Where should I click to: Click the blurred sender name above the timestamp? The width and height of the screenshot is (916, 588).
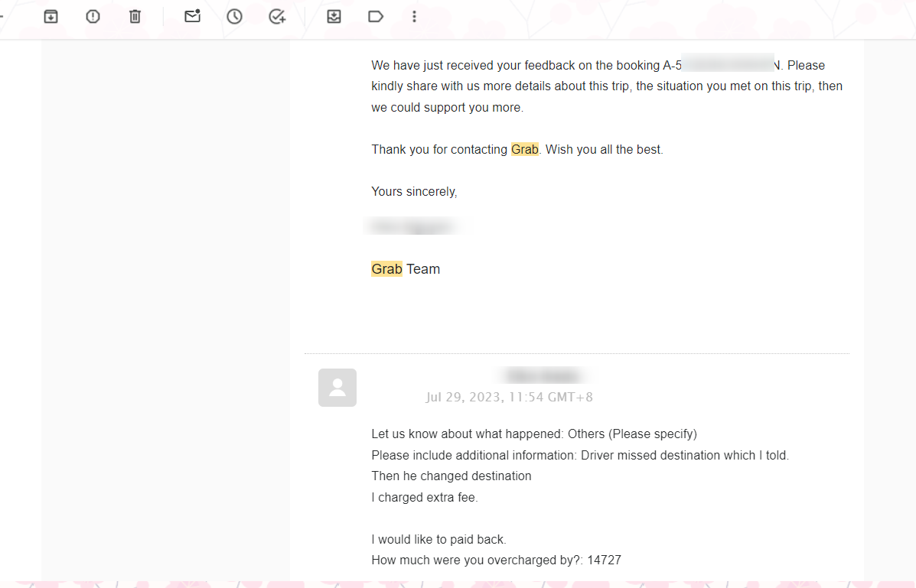coord(544,375)
